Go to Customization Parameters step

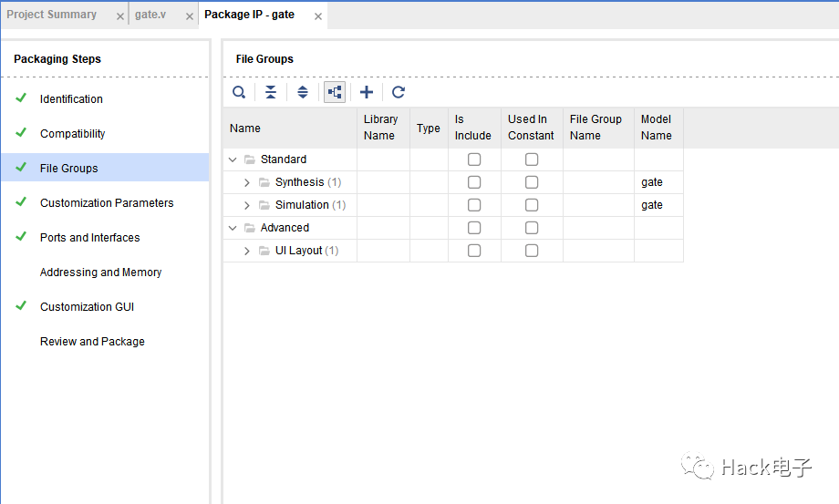[105, 202]
